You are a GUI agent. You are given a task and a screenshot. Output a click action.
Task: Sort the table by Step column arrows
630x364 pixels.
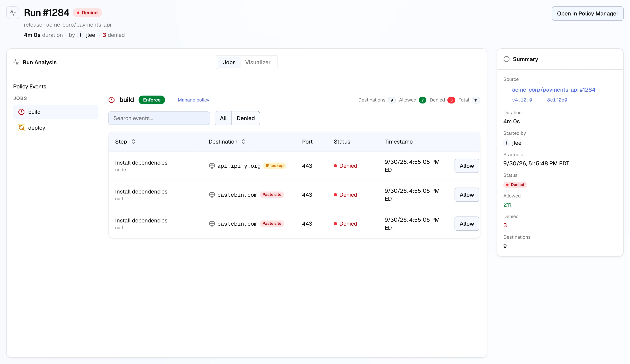point(133,142)
